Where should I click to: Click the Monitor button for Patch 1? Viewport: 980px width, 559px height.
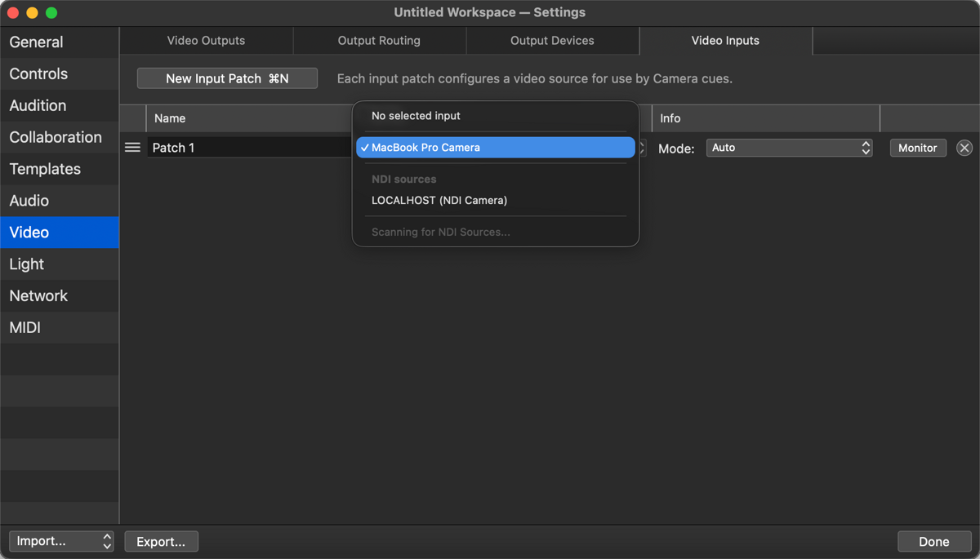[918, 148]
